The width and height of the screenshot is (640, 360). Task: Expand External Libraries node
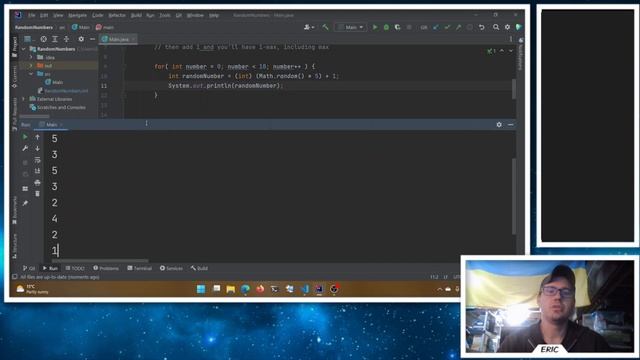coord(24,99)
